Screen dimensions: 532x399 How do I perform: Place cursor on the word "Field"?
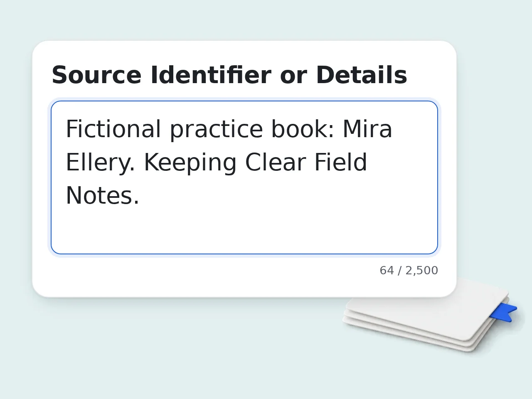pos(341,163)
